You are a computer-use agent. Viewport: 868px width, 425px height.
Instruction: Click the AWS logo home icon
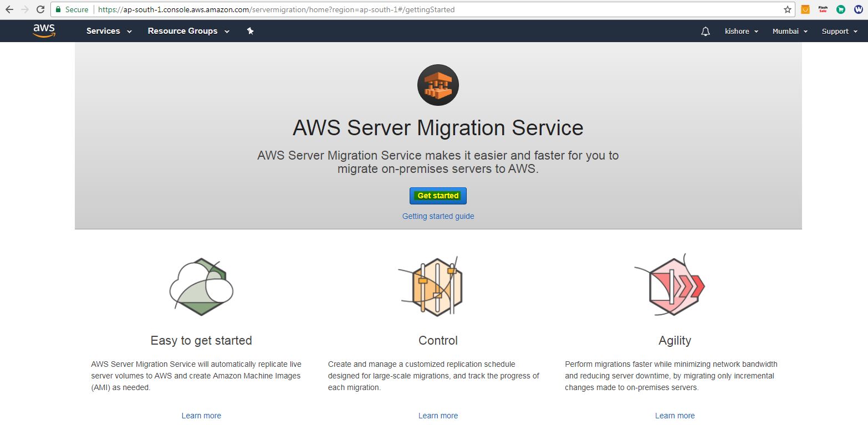[44, 31]
